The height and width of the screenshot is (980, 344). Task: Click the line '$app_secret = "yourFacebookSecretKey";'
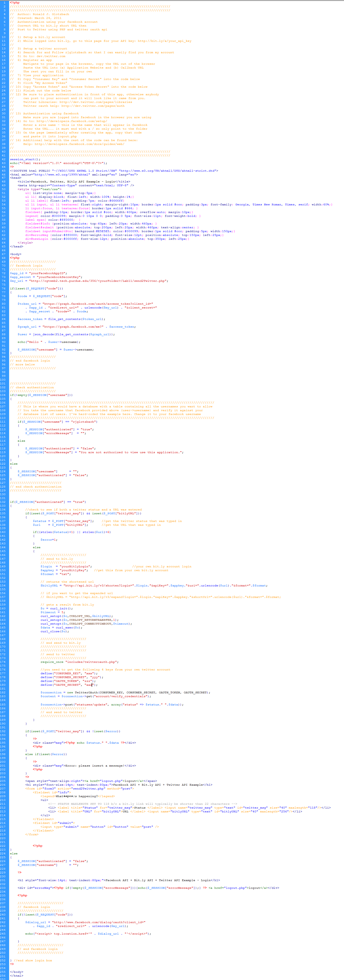coord(46,277)
